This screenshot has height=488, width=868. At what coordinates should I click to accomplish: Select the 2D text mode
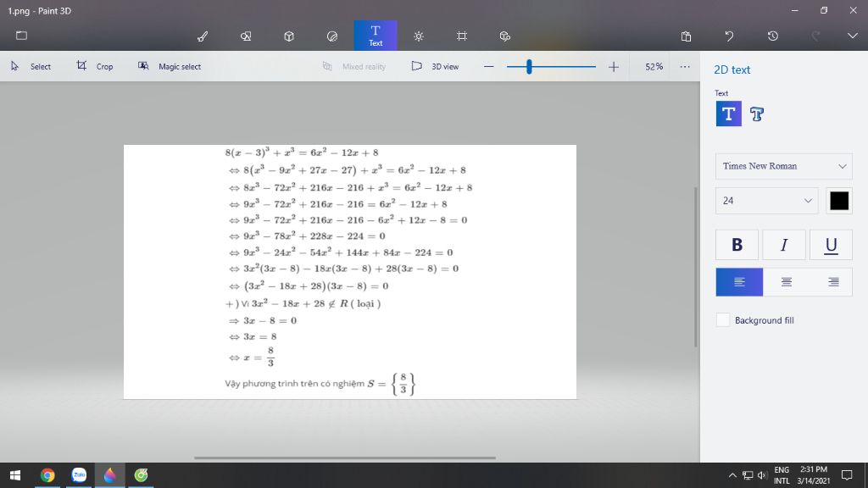pyautogui.click(x=728, y=114)
